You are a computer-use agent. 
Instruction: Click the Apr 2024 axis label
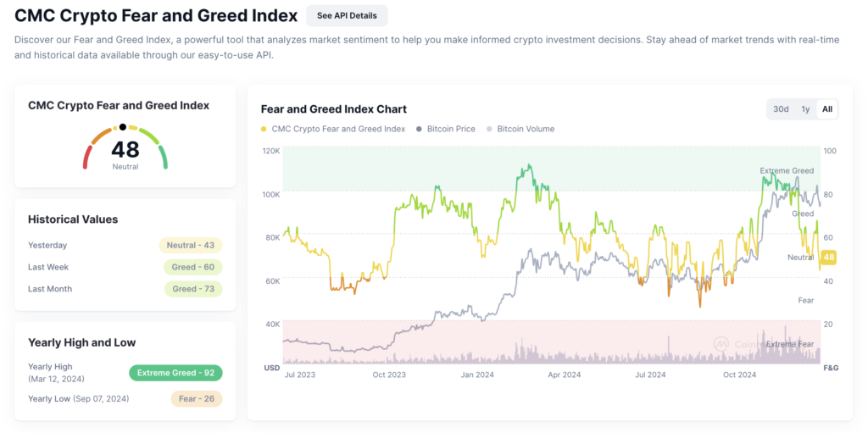click(x=564, y=375)
